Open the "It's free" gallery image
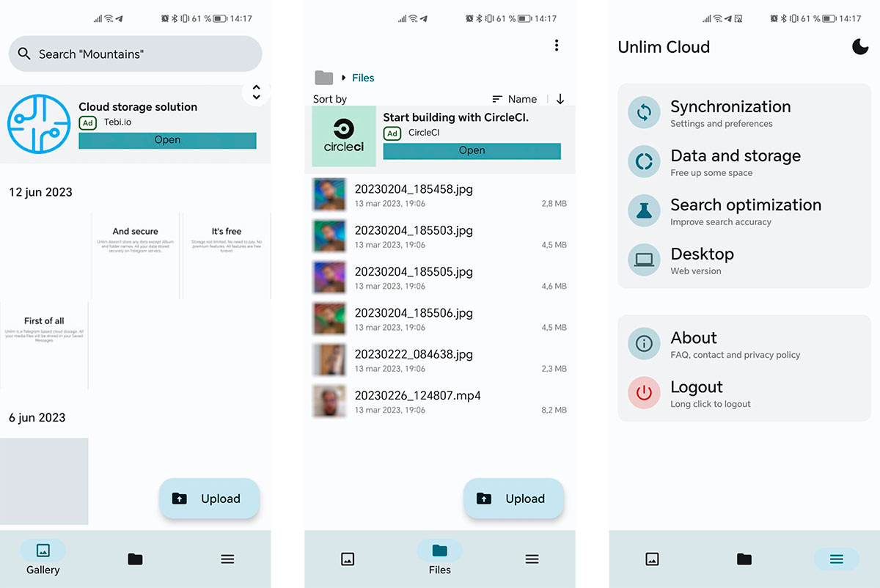The height and width of the screenshot is (588, 880). pos(226,256)
